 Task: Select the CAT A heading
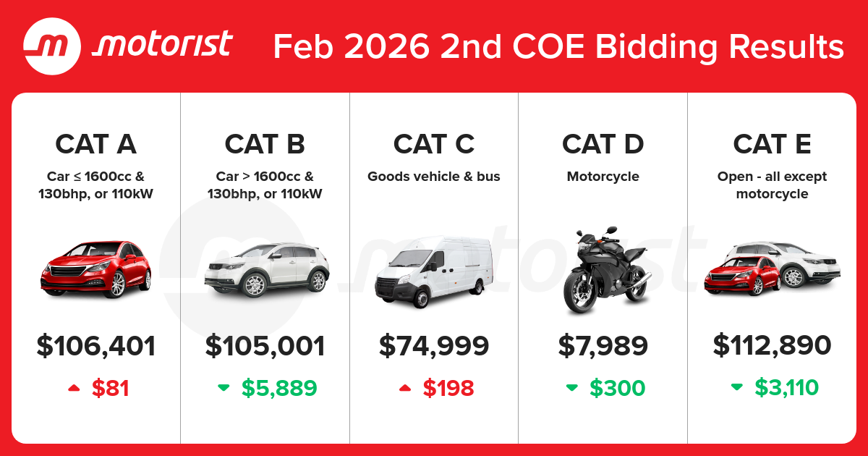coord(96,144)
